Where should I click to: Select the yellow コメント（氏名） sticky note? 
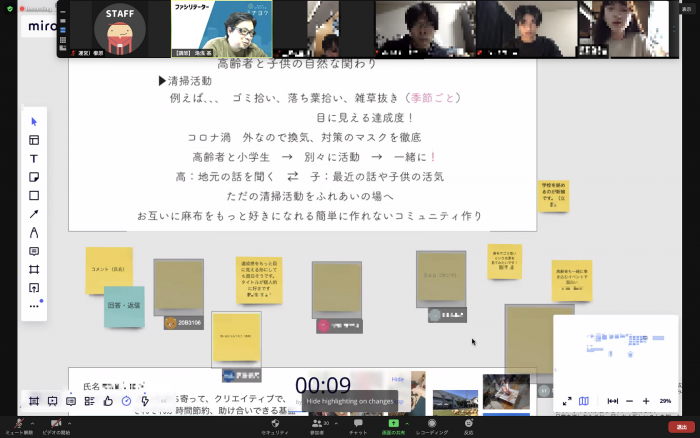109,269
